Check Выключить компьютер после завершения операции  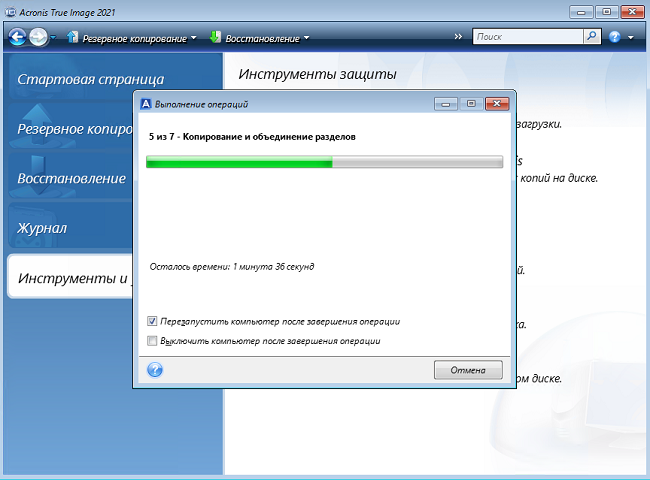pos(152,341)
